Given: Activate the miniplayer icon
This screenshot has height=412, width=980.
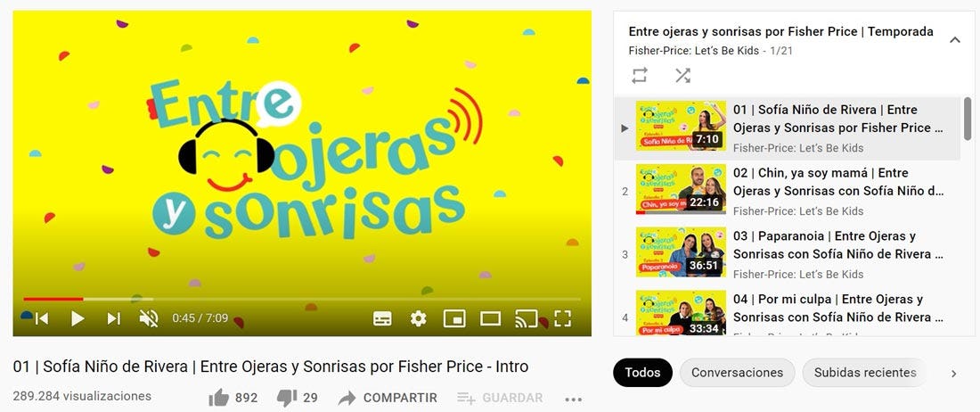Looking at the screenshot, I should [454, 319].
